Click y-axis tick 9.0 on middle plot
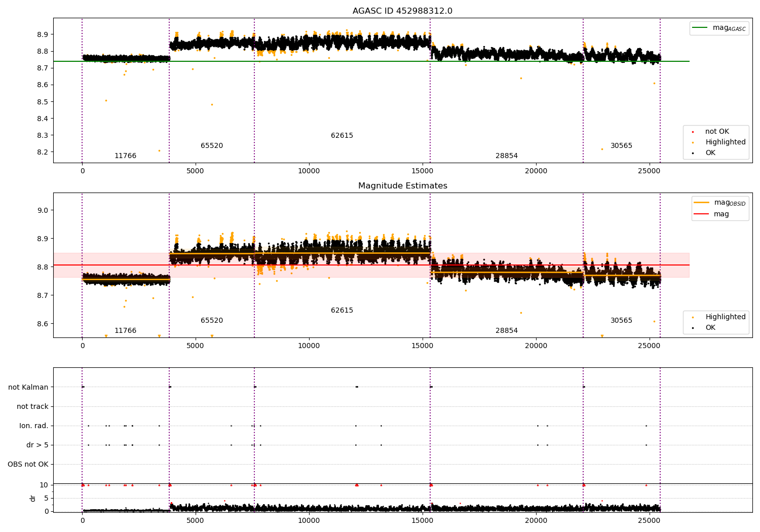The image size is (760, 532). click(42, 210)
